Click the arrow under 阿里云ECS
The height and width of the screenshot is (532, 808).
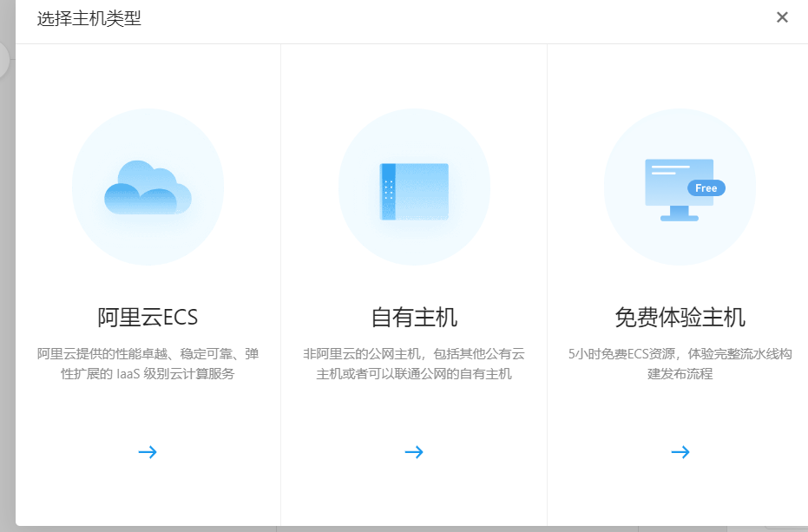(148, 452)
